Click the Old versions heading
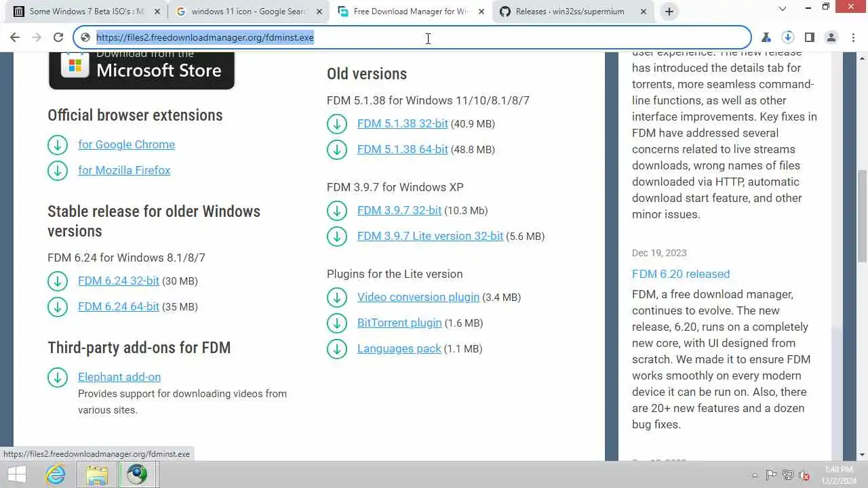Screen dimensions: 868x488 (x=367, y=74)
